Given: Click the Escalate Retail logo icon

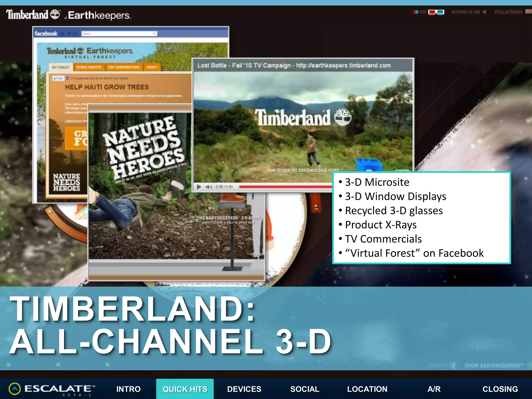Looking at the screenshot, I should [x=15, y=389].
